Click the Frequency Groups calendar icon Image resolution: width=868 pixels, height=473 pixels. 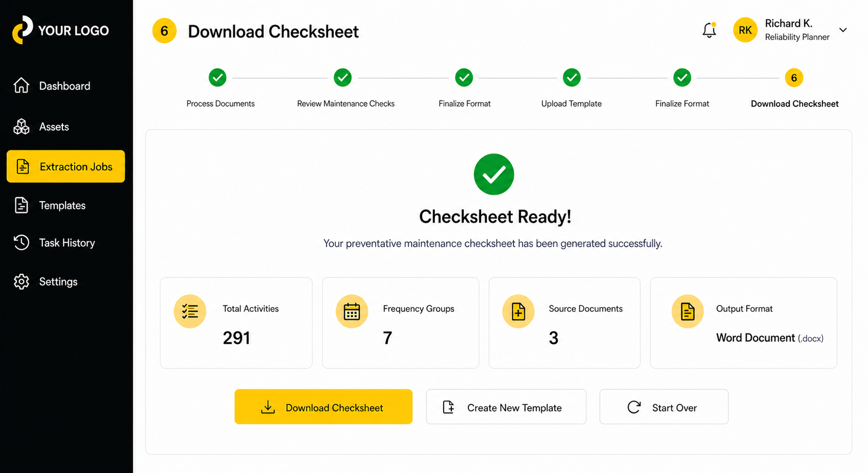[x=352, y=311]
